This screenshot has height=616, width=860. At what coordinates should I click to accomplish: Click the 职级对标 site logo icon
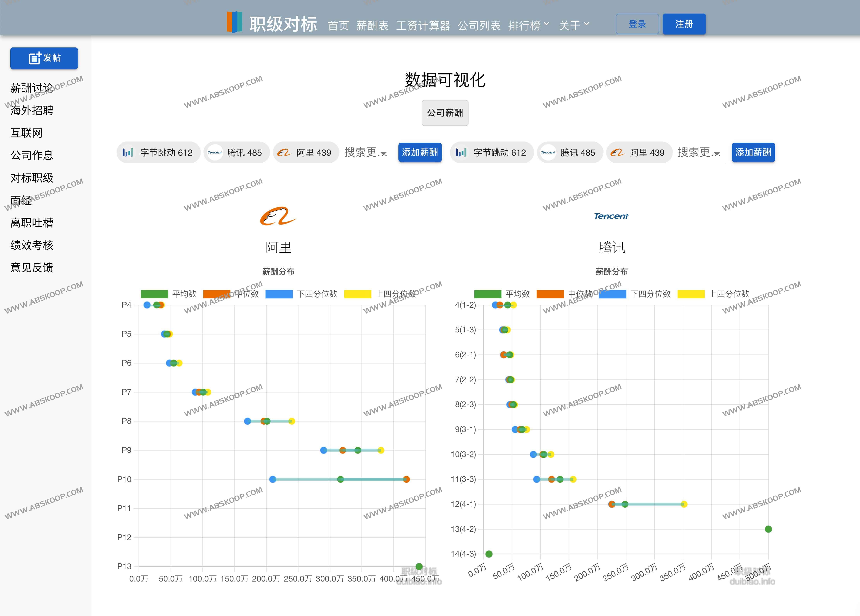[x=234, y=22]
